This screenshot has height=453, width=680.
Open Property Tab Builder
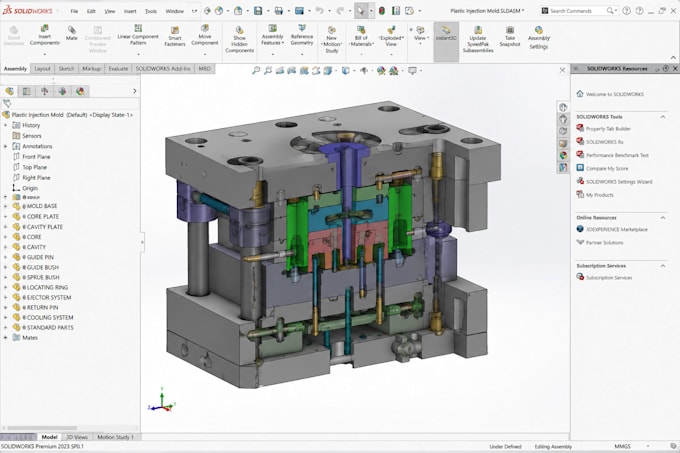point(608,129)
